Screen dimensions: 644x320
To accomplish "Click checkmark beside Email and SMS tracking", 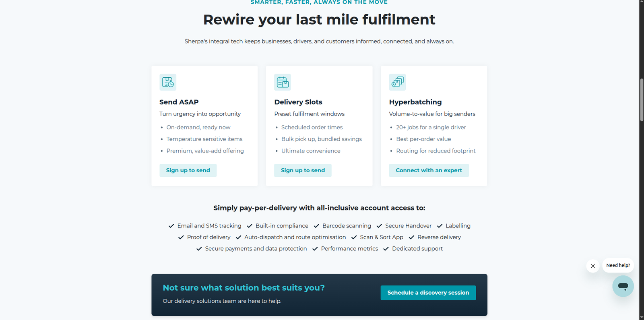I will point(171,226).
